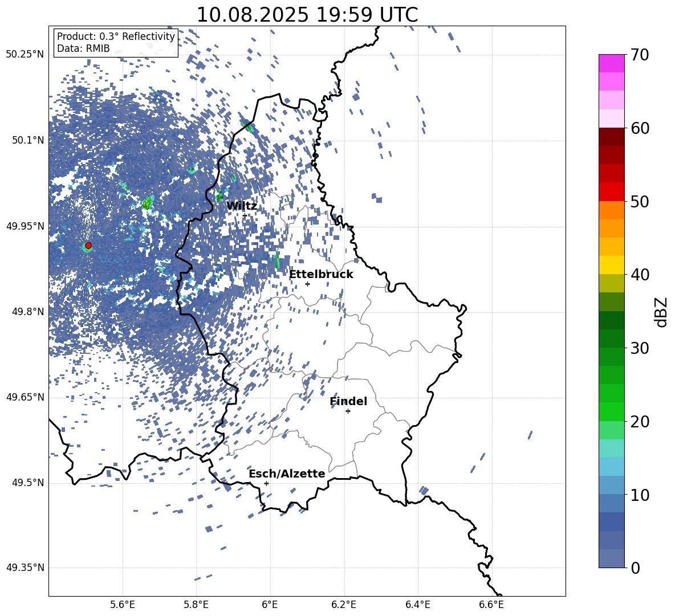675x616 pixels.
Task: Click the 6.6°E longitude label
Action: [x=491, y=605]
